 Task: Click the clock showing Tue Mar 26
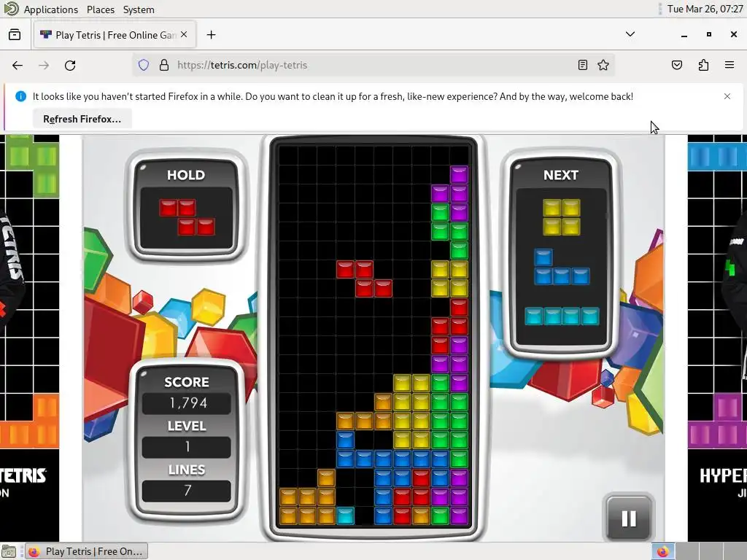tap(705, 9)
